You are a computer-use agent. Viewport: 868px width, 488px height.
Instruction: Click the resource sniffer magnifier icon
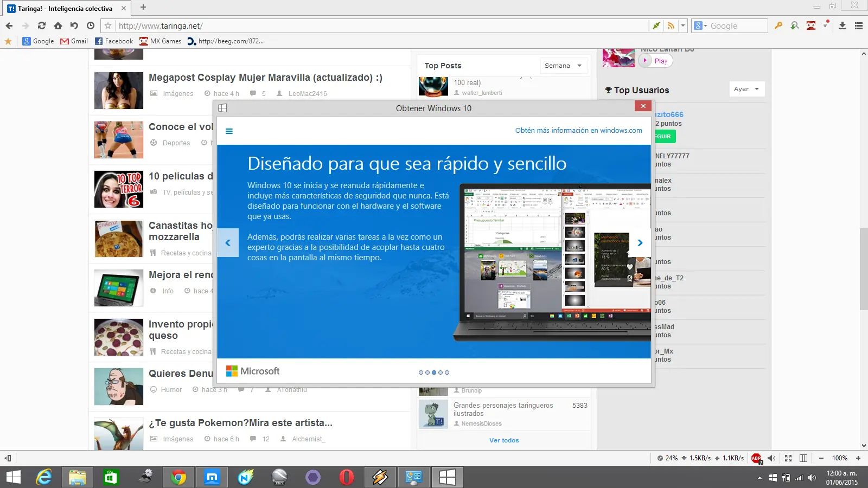coord(795,25)
